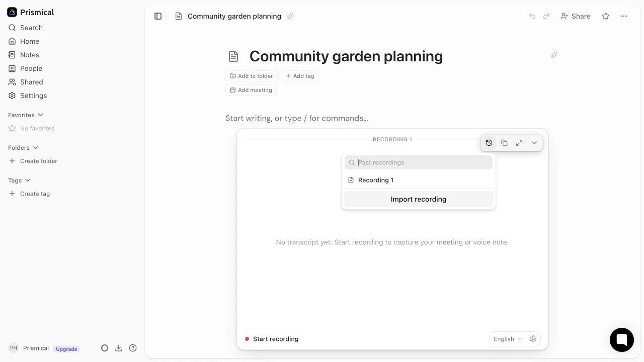
Task: Collapse the Favorites section
Action: pos(26,115)
